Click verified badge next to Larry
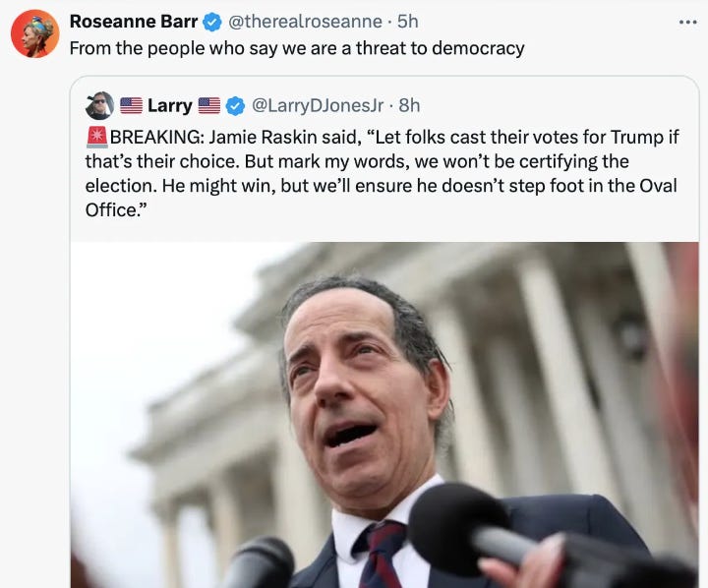The height and width of the screenshot is (588, 708). [x=235, y=106]
